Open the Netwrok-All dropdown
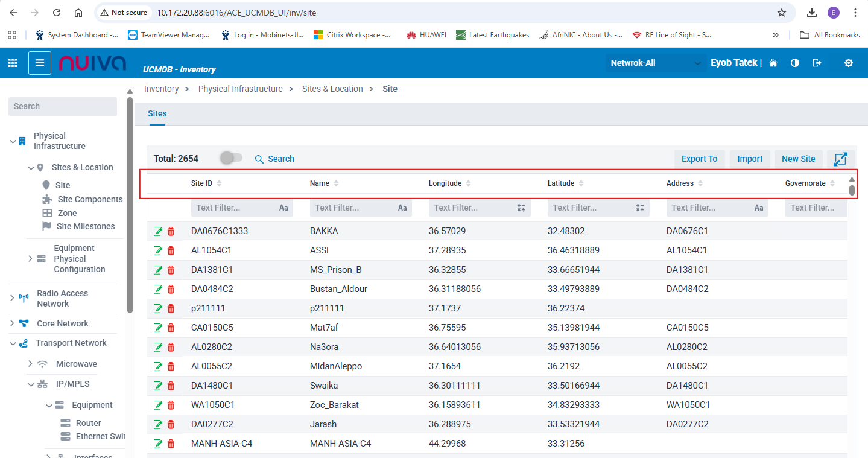Screen dimensions: 868x458 coord(656,63)
